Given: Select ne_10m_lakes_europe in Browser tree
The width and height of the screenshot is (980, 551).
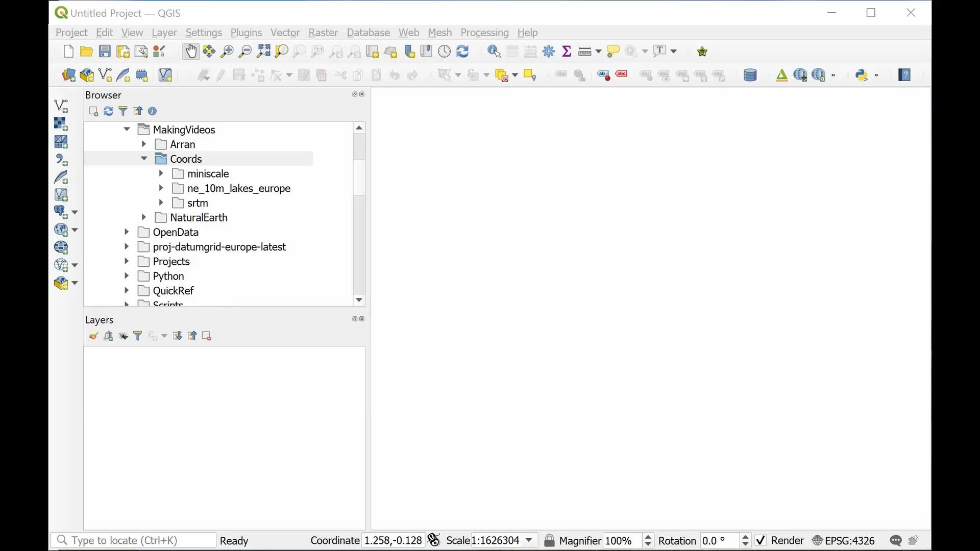Looking at the screenshot, I should (x=239, y=188).
